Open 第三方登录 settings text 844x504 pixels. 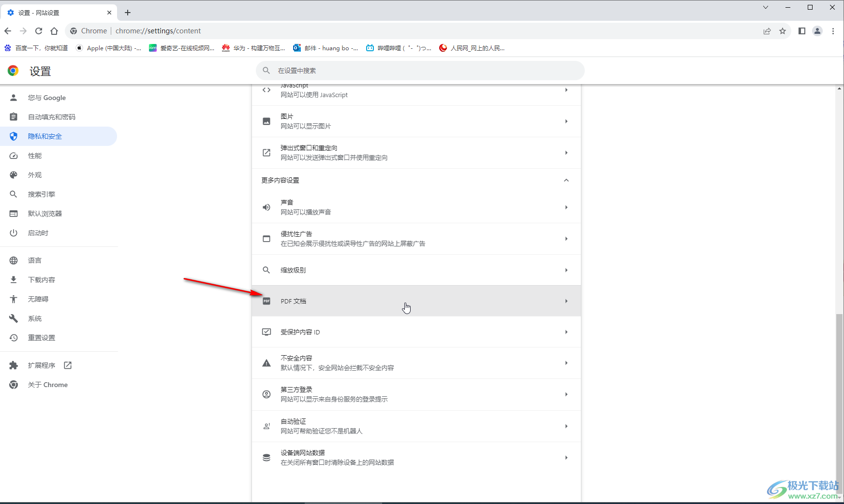[334, 394]
